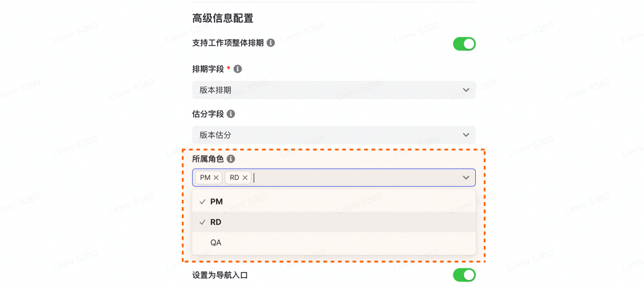Screen dimensions: 644x287
Task: Remove the RD tag via its X
Action: point(245,178)
